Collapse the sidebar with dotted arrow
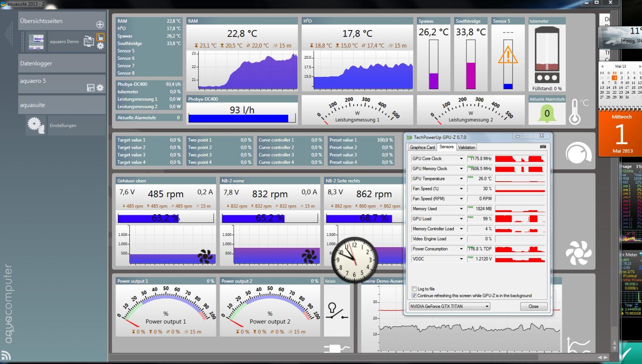642x364 pixels. coord(9,34)
